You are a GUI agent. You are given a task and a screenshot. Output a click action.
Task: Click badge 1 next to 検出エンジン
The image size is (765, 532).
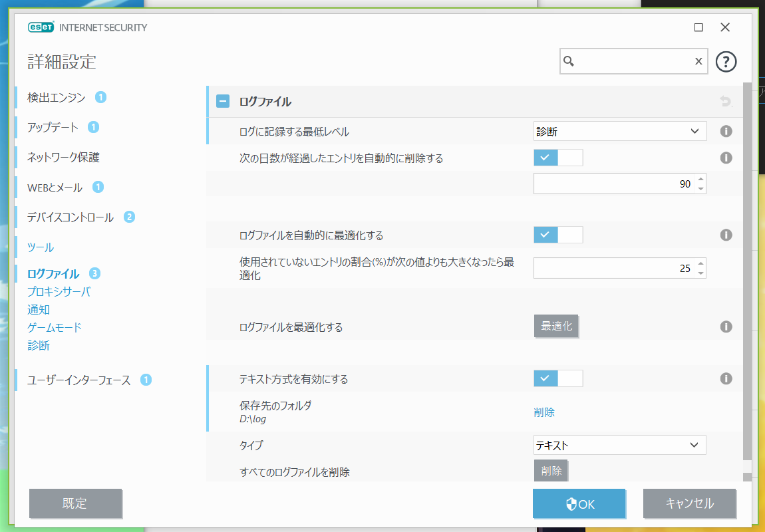pyautogui.click(x=100, y=97)
